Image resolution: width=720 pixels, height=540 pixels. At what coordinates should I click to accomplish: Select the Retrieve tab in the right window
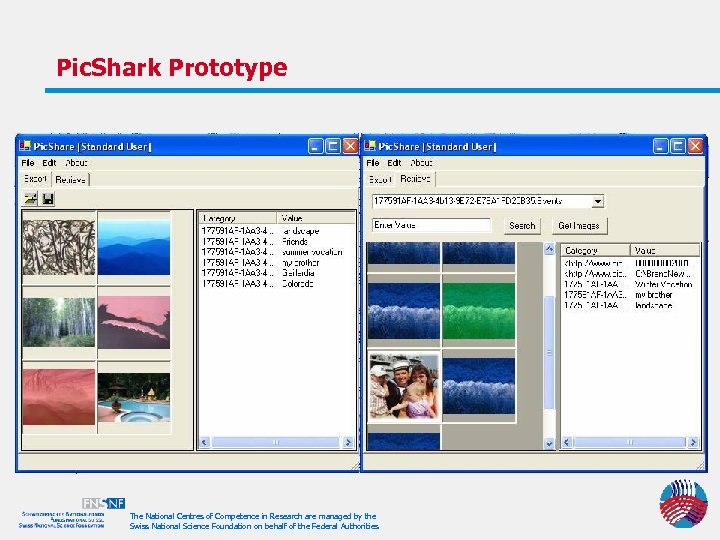coord(415,179)
